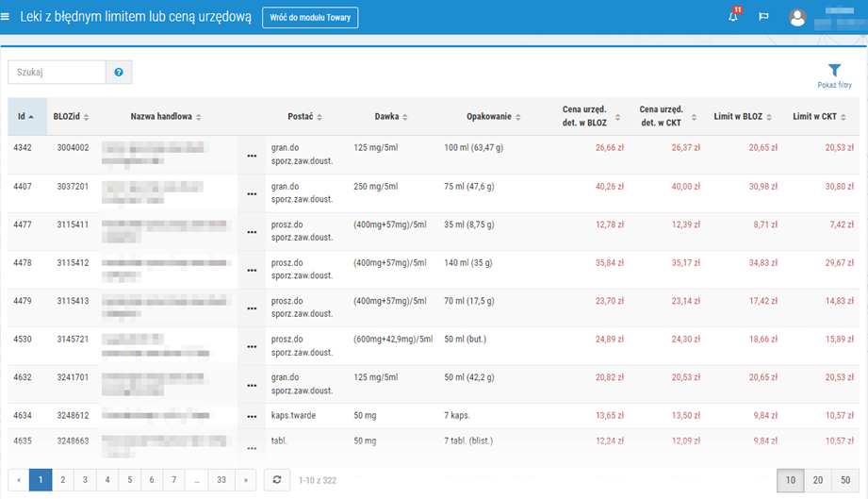This screenshot has width=868, height=499.
Task: Open the pagination ellipsis button
Action: (x=197, y=479)
